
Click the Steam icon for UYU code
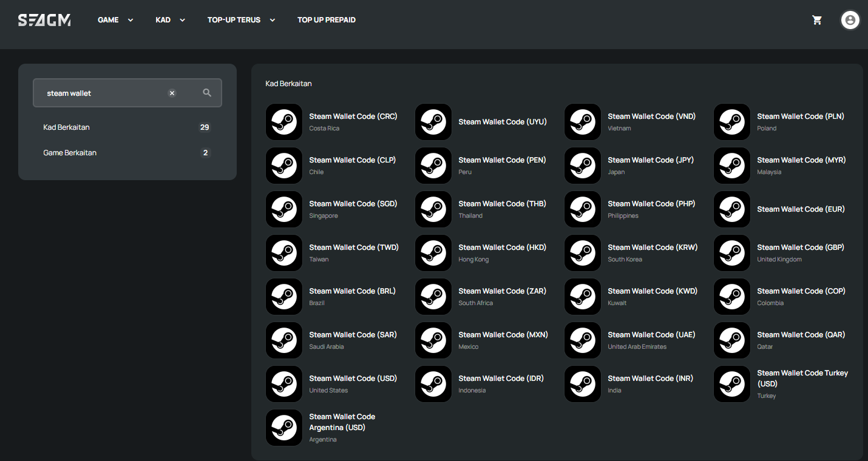433,122
